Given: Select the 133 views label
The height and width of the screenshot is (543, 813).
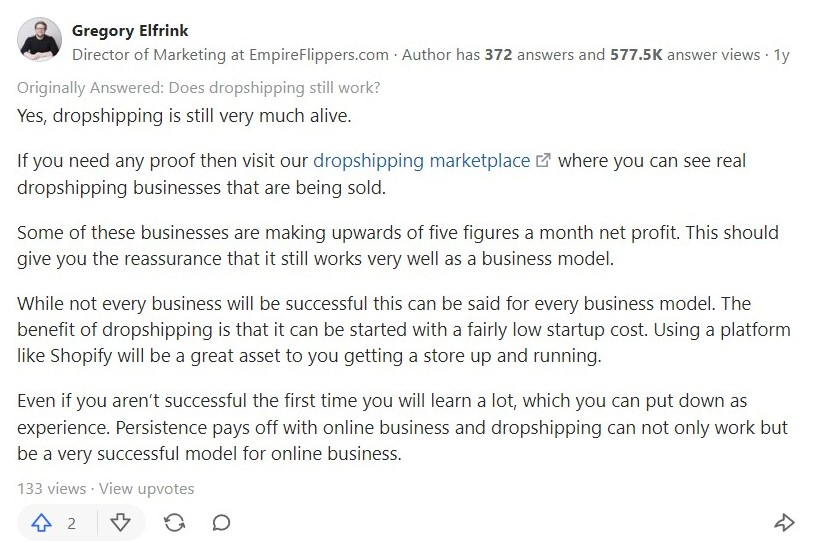Looking at the screenshot, I should point(51,489).
